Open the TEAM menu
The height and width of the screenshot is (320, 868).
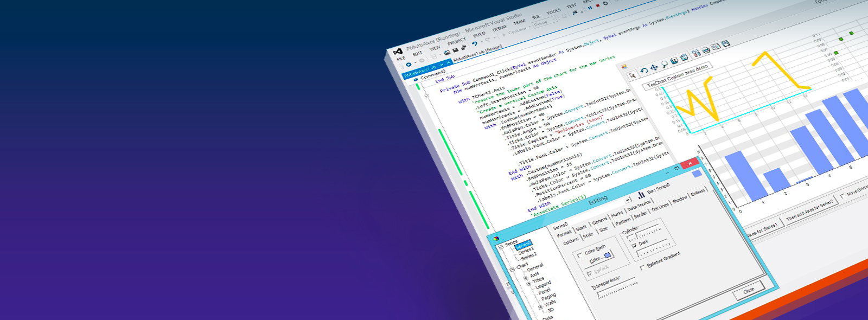(x=519, y=22)
